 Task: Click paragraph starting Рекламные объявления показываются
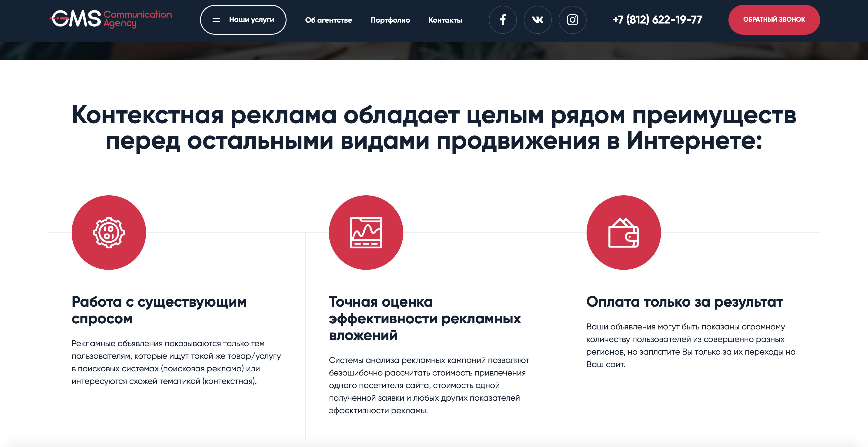pos(176,362)
